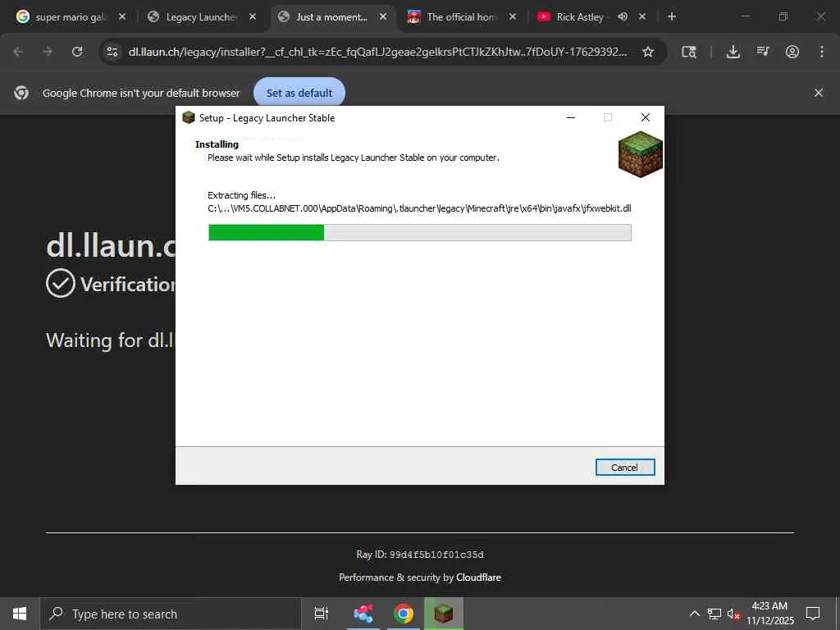This screenshot has width=840, height=630.
Task: Open the pinned molecule app on taskbar
Action: click(x=363, y=614)
